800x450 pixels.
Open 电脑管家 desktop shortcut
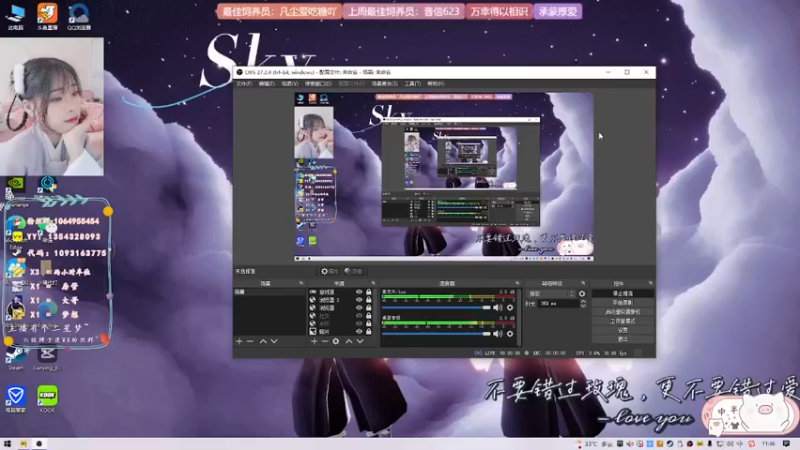(x=16, y=399)
